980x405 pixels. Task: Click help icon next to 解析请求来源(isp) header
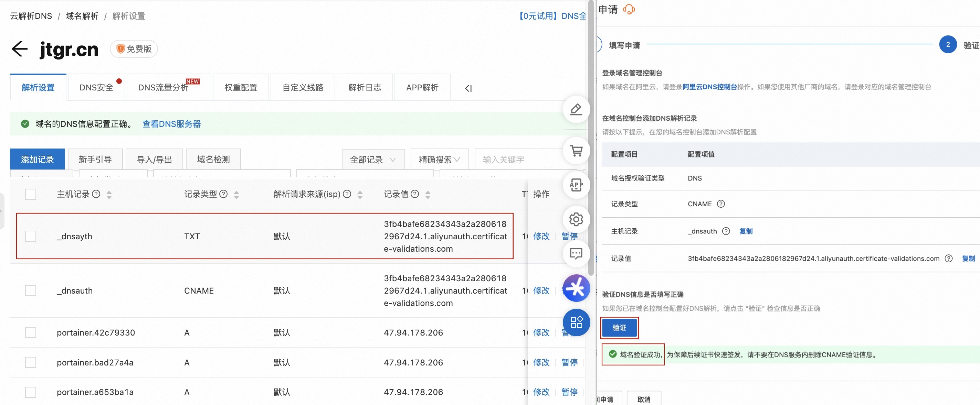pyautogui.click(x=347, y=194)
